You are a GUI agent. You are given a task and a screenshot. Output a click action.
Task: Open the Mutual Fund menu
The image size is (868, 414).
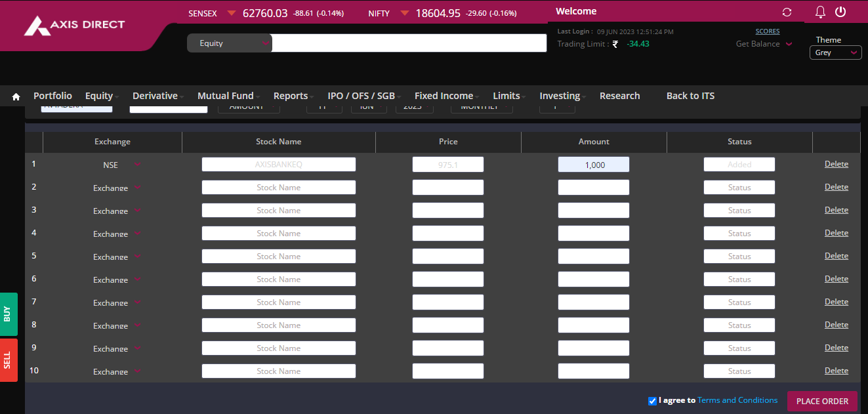coord(228,96)
